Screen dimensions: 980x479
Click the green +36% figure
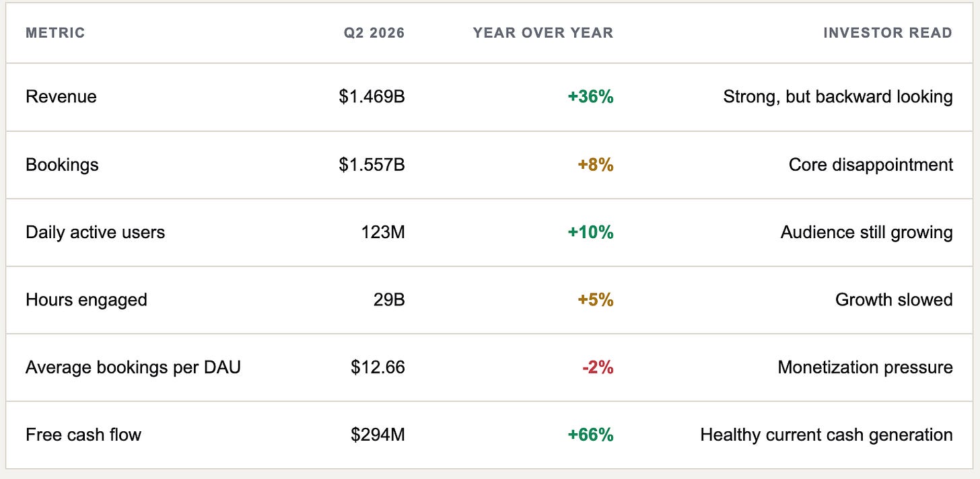[x=591, y=97]
